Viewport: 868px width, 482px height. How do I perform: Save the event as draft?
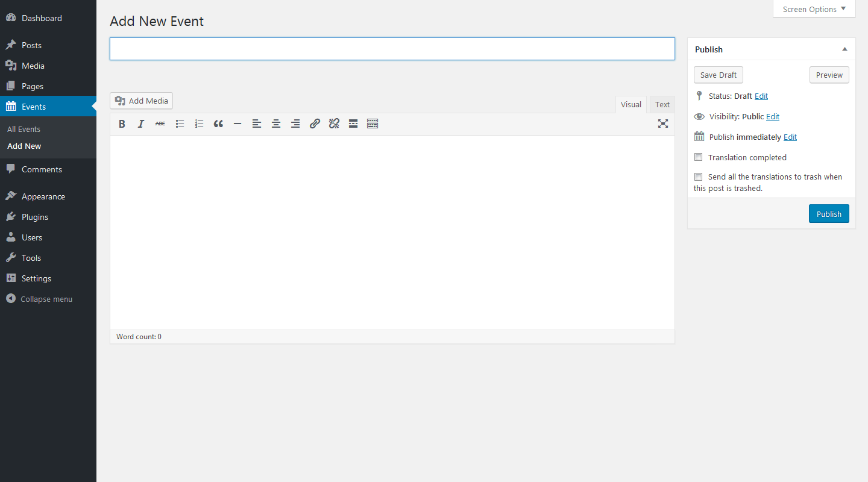[719, 75]
